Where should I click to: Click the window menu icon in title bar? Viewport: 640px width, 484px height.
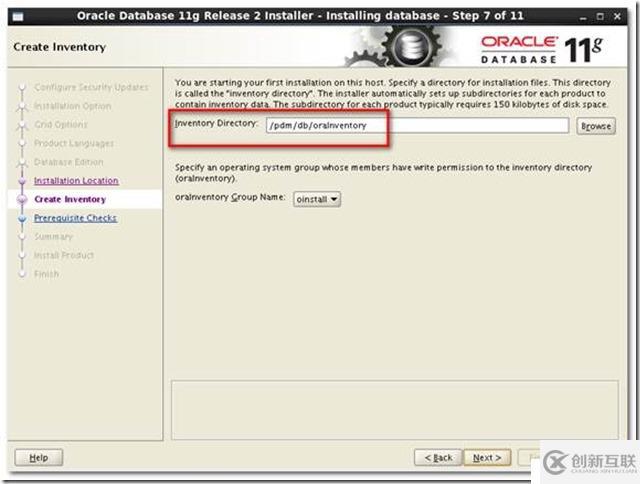pyautogui.click(x=18, y=17)
